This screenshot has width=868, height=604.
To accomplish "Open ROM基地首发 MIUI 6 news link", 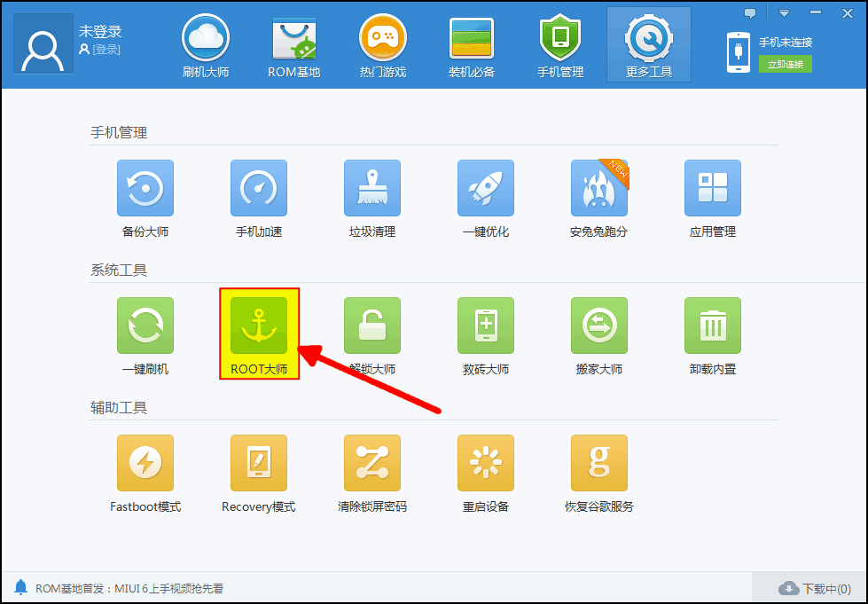I will (129, 589).
